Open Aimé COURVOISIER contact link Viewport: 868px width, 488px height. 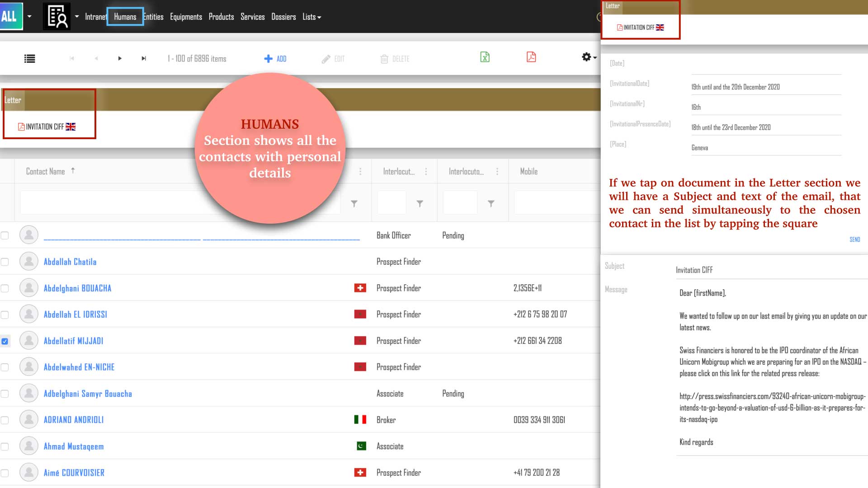74,473
